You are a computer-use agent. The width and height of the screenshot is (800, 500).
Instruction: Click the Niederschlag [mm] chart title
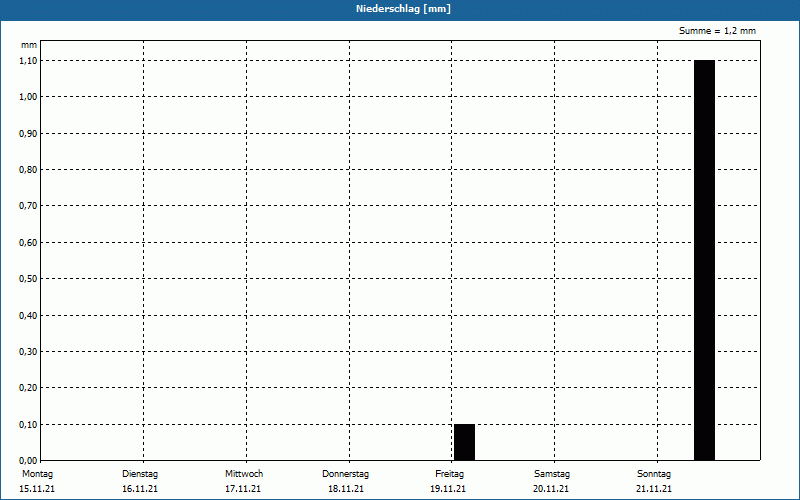coord(403,9)
